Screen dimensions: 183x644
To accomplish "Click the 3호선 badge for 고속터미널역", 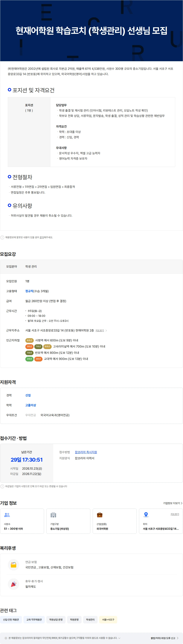I will [x=30, y=346].
